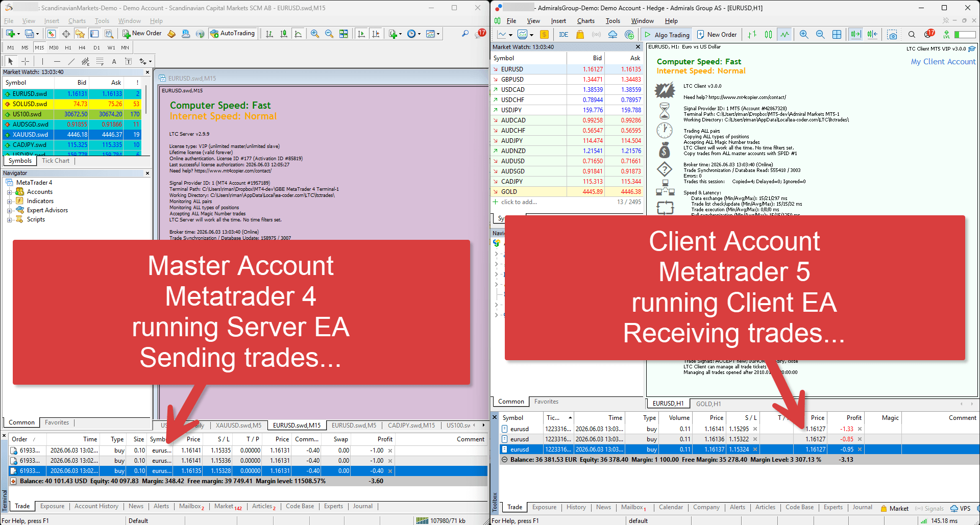Open the GOLD,H1 chart tab
Image resolution: width=980 pixels, height=525 pixels.
[708, 404]
